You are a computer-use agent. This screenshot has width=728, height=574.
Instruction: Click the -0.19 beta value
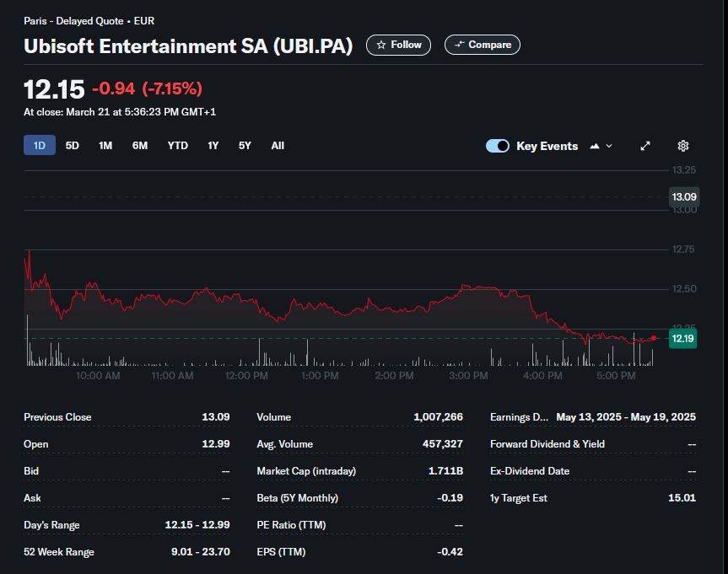pyautogui.click(x=450, y=498)
